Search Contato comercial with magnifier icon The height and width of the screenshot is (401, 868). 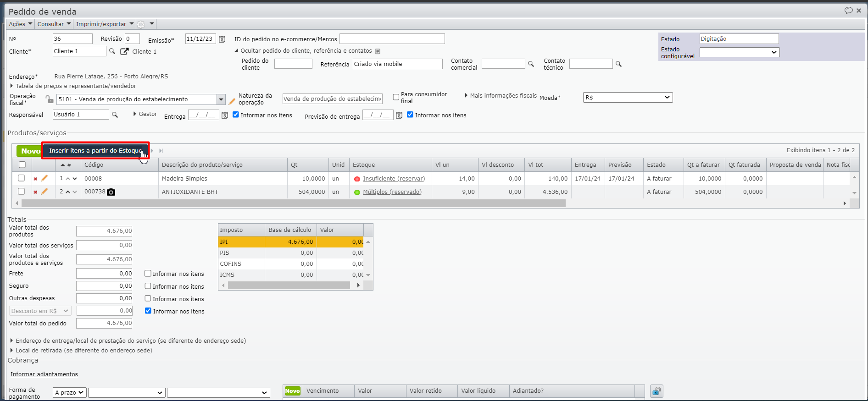tap(531, 64)
